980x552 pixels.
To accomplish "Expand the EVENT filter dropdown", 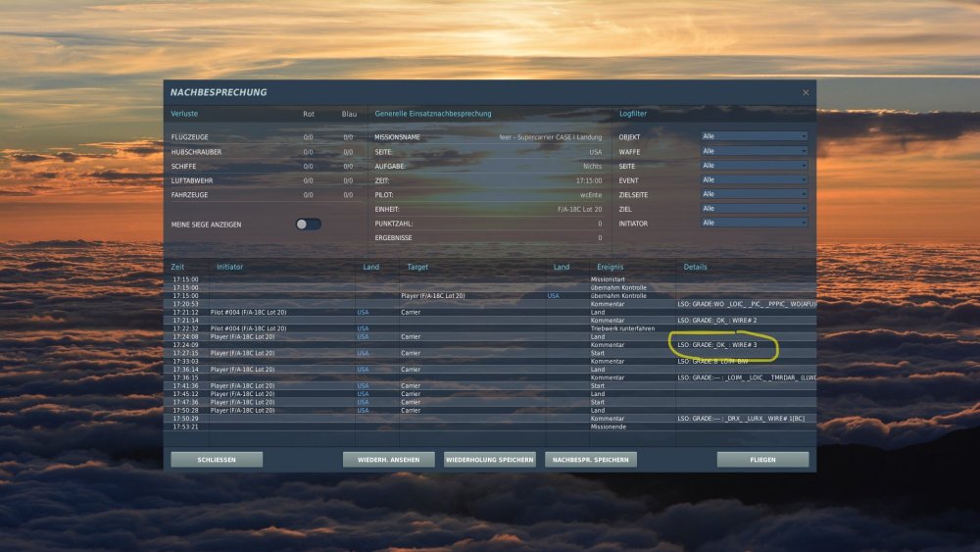I will [754, 180].
